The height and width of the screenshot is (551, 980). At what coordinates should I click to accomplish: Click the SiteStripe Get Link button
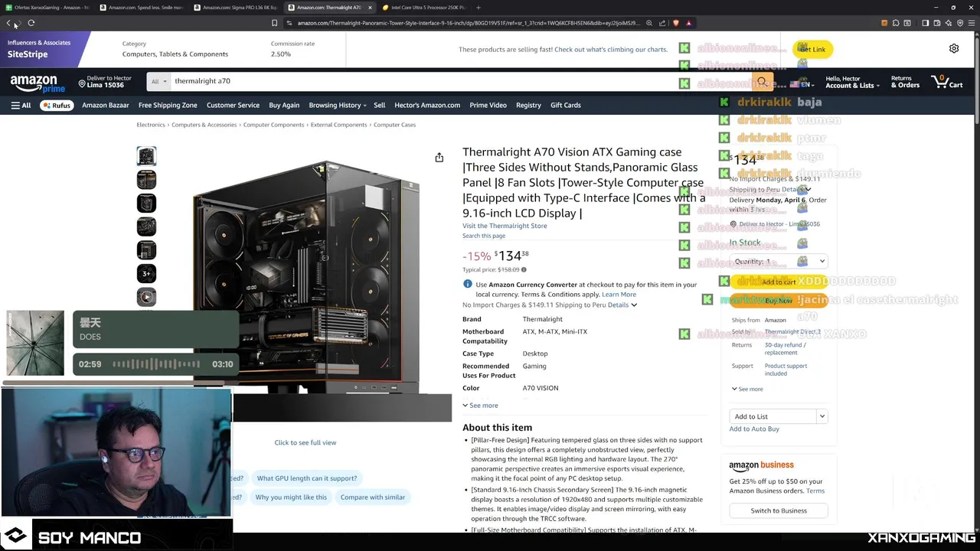812,49
